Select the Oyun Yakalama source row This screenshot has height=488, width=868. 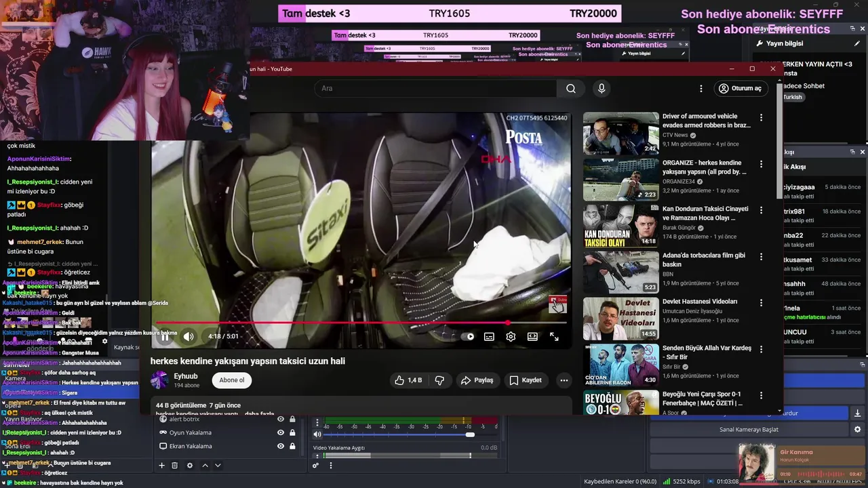(x=228, y=432)
